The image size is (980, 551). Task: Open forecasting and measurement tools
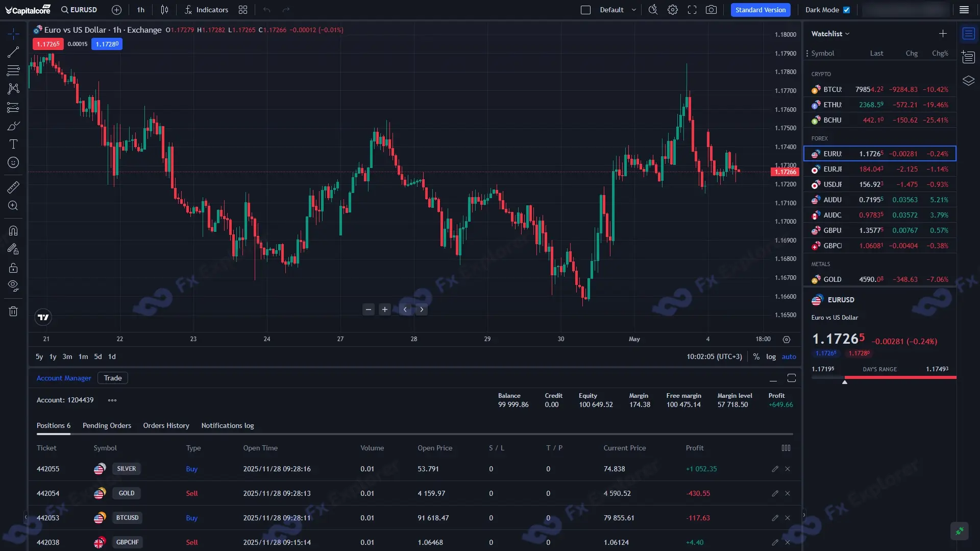13,107
